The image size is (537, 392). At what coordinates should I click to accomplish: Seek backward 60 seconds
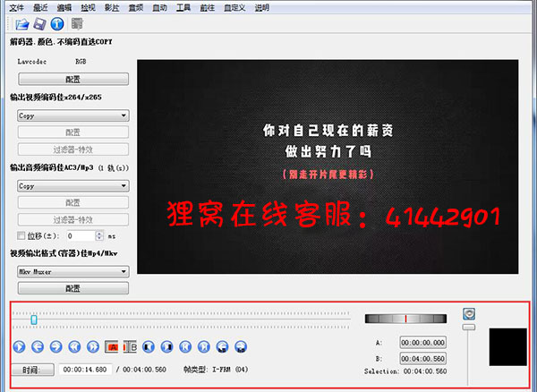pyautogui.click(x=222, y=347)
